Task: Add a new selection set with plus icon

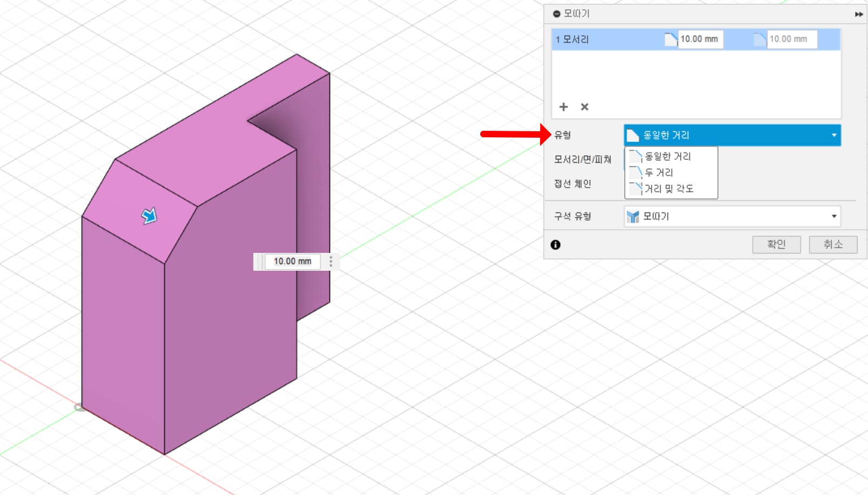Action: pyautogui.click(x=563, y=107)
